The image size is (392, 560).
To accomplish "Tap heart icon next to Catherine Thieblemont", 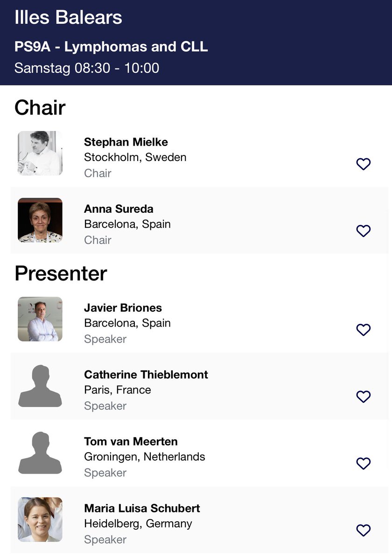I will [x=363, y=396].
